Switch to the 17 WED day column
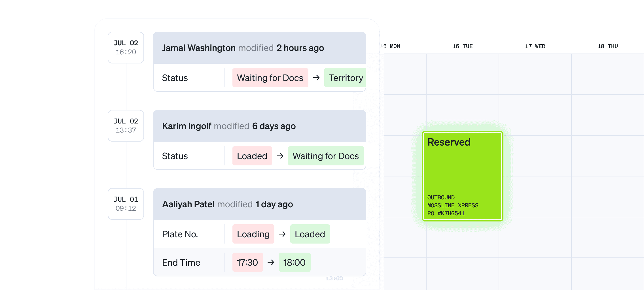This screenshot has width=644, height=290. (535, 46)
